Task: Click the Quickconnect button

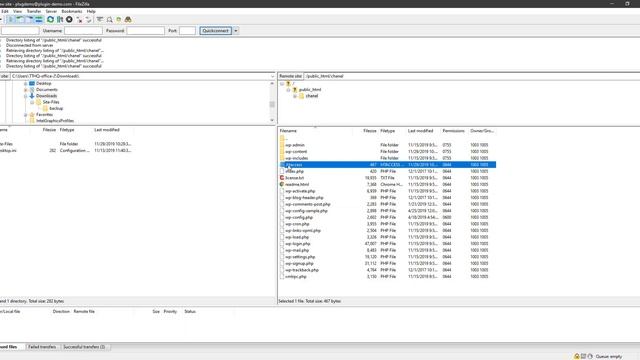Action: pos(216,31)
